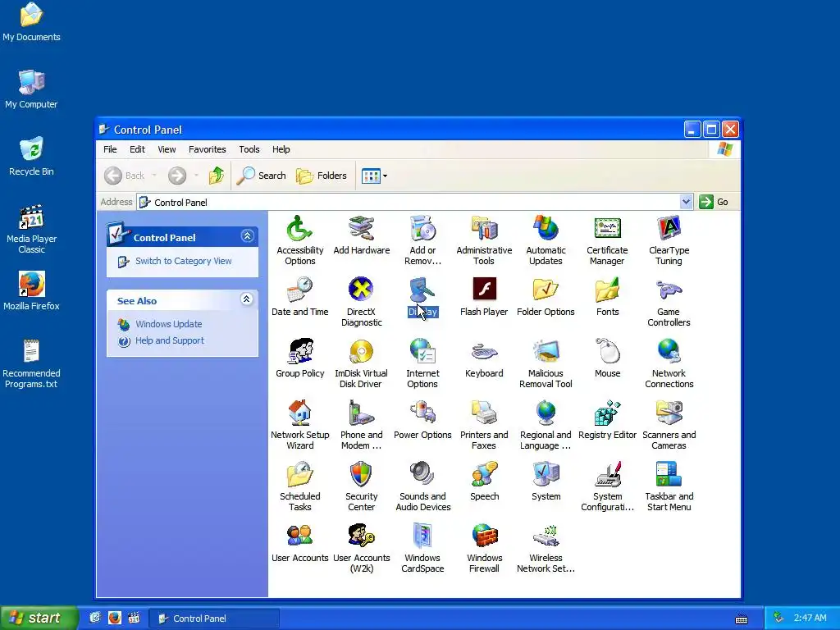The height and width of the screenshot is (630, 840).
Task: Toggle the Folders toolbar button
Action: coord(321,176)
